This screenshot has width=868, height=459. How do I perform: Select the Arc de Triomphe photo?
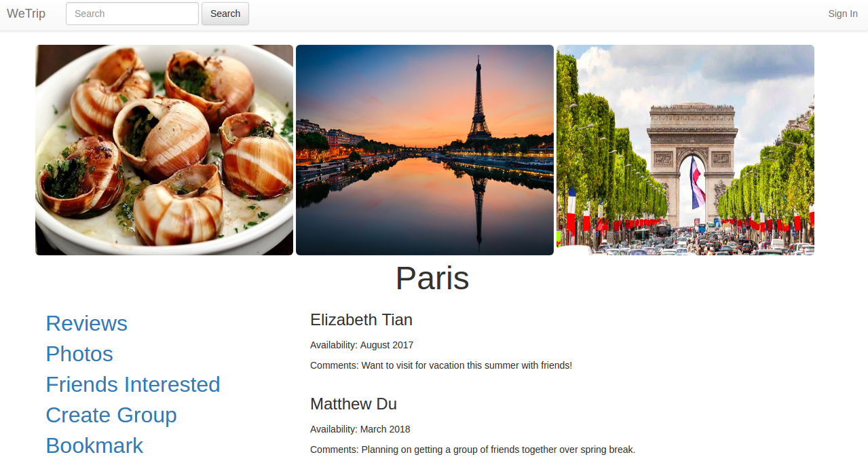(685, 150)
